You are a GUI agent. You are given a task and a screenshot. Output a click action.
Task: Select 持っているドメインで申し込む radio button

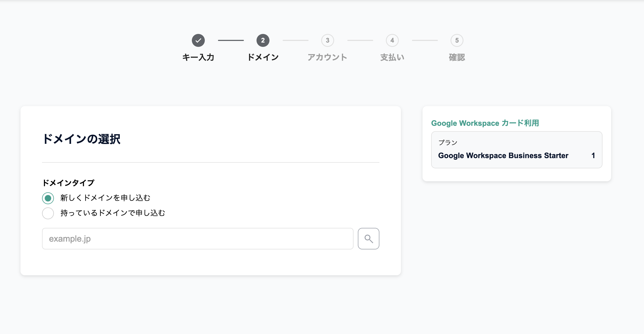[x=48, y=213]
